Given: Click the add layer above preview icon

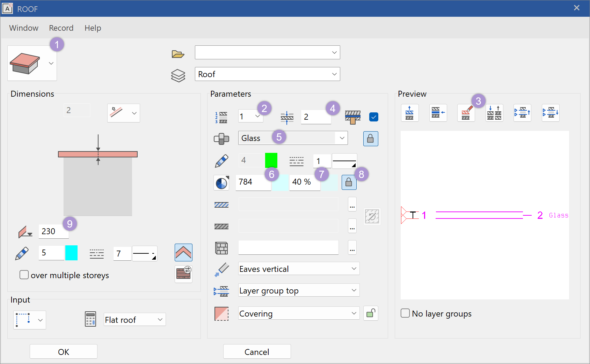Looking at the screenshot, I should pyautogui.click(x=410, y=113).
